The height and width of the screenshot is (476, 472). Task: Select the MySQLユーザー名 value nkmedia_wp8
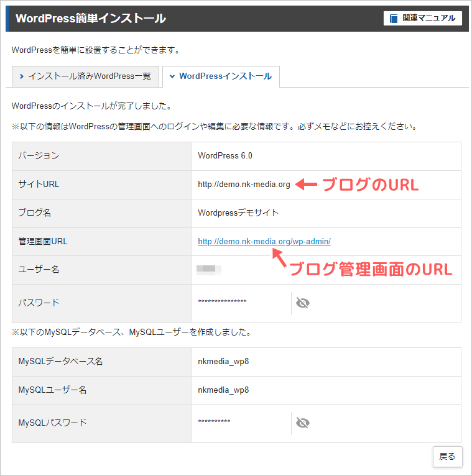(x=223, y=390)
